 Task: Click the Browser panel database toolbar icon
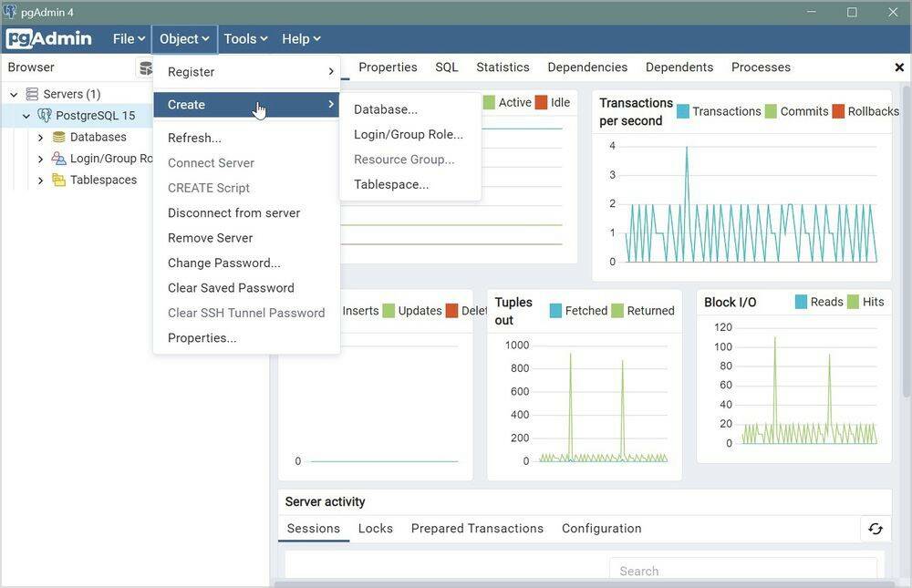(x=145, y=67)
